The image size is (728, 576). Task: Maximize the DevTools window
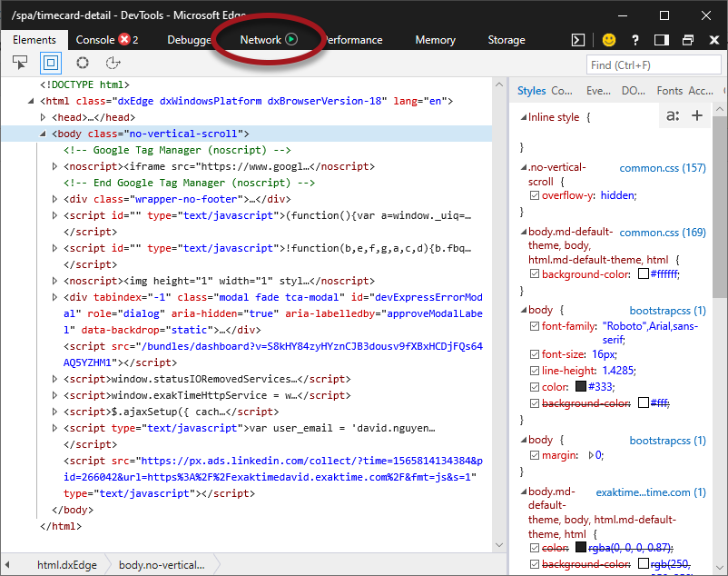(664, 15)
